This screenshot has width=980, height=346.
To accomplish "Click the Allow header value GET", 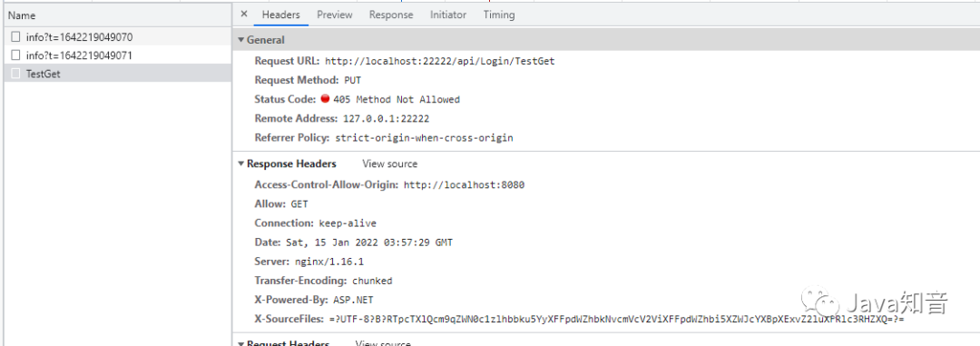I will pyautogui.click(x=299, y=204).
